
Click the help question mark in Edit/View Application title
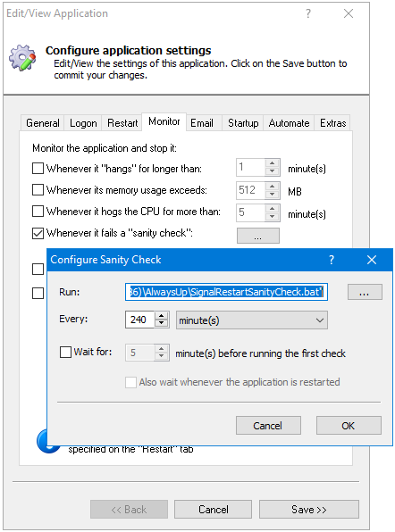308,13
